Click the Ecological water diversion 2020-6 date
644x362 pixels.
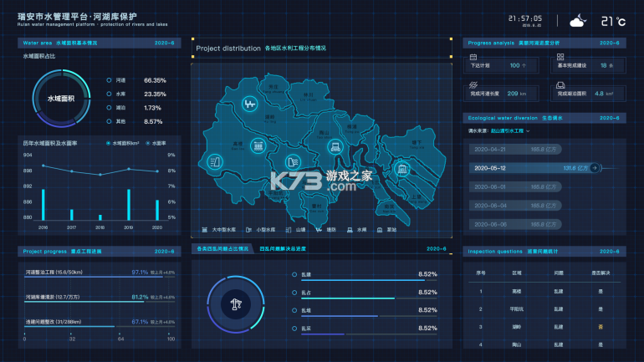(610, 118)
